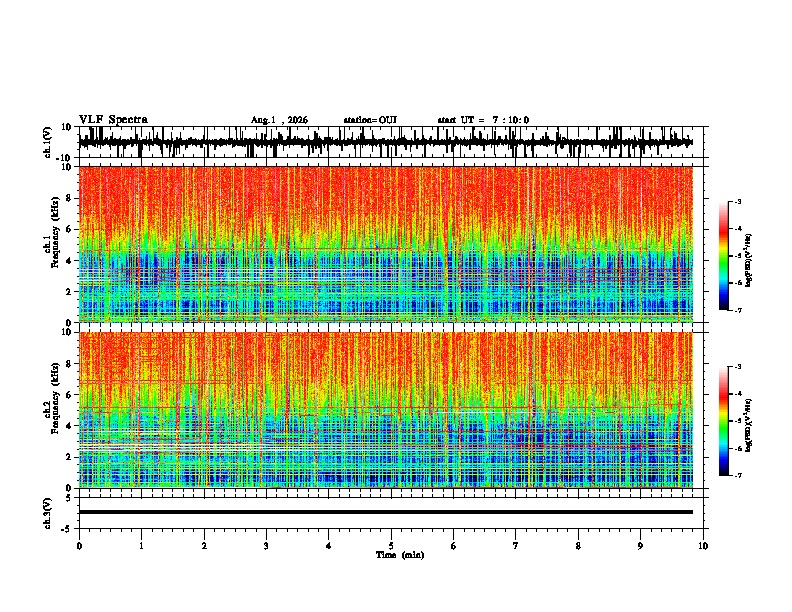Click the ch.2 spectrogram color scale bar

click(x=723, y=421)
